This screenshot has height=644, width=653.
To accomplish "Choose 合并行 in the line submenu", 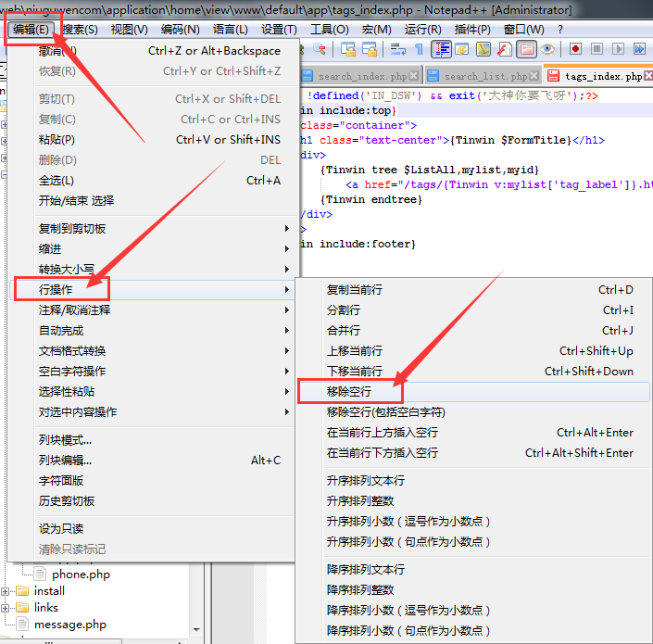I will 474,330.
